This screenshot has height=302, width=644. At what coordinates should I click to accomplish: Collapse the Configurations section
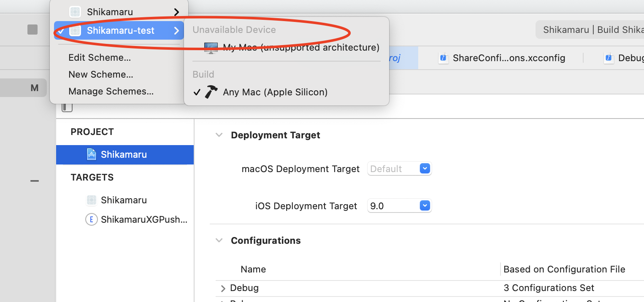(219, 240)
